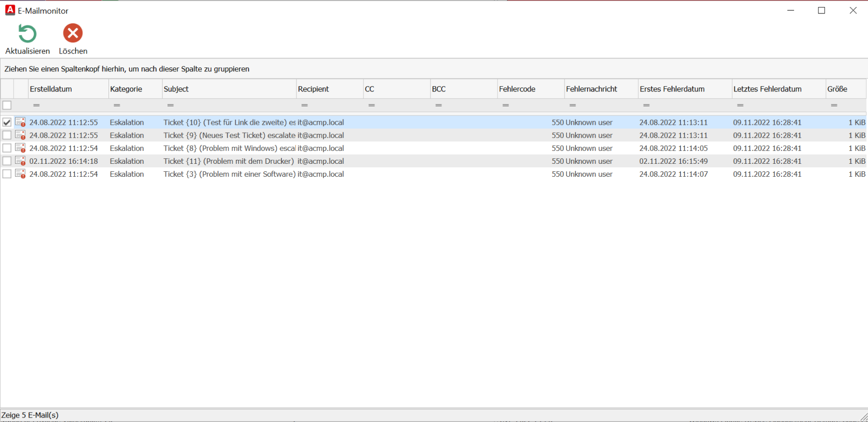The image size is (868, 422).
Task: Uncheck the Ticket {10} row checkbox
Action: (7, 122)
